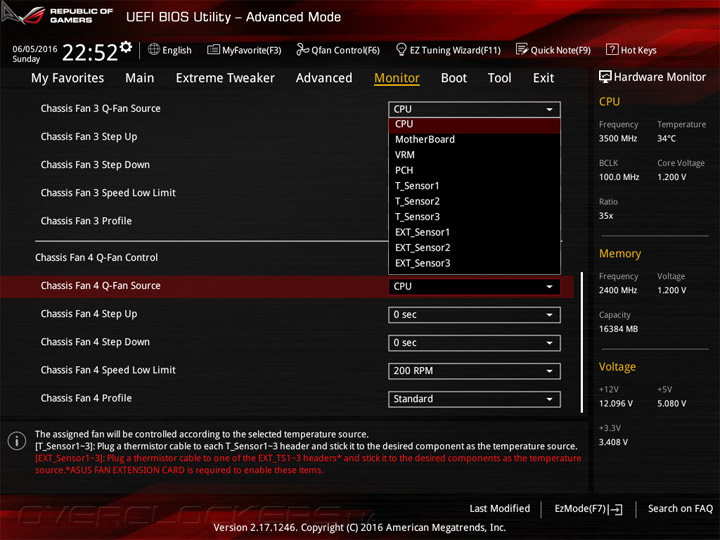Open Search on FAQ
The height and width of the screenshot is (540, 720).
[680, 508]
